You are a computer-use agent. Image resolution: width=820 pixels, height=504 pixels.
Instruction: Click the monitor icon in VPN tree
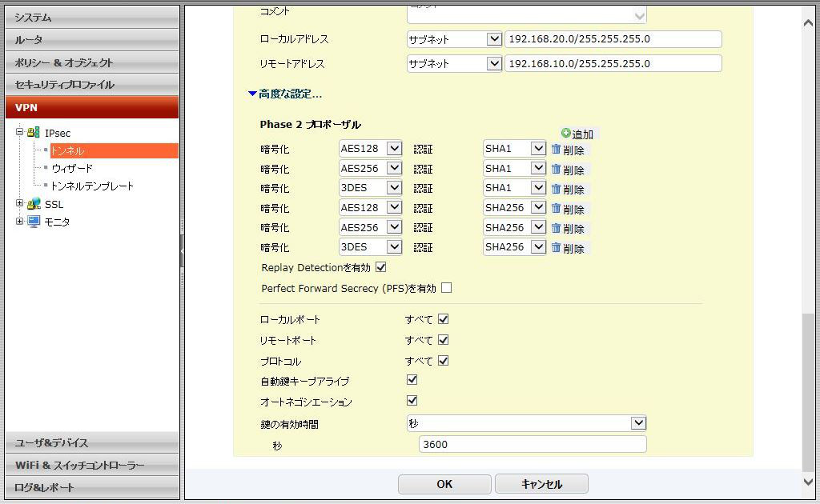tap(33, 222)
